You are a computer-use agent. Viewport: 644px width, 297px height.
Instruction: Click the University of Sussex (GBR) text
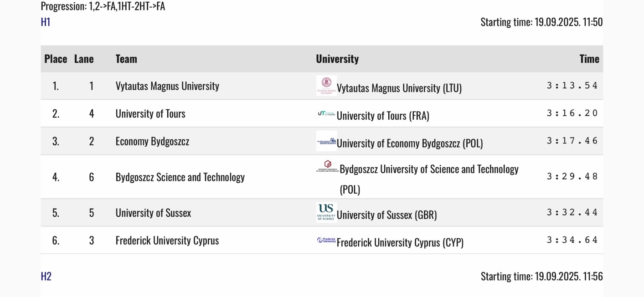tap(386, 215)
